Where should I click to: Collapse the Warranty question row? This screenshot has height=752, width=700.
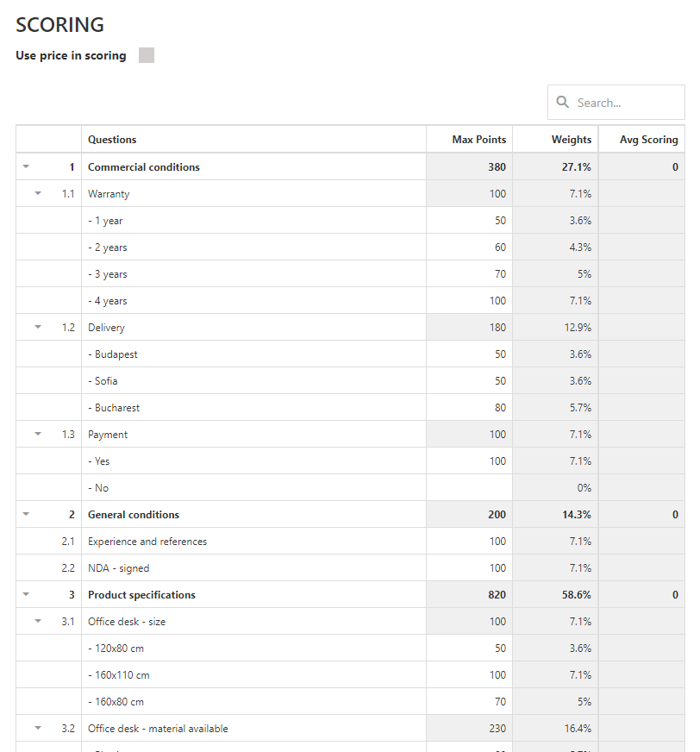[38, 193]
